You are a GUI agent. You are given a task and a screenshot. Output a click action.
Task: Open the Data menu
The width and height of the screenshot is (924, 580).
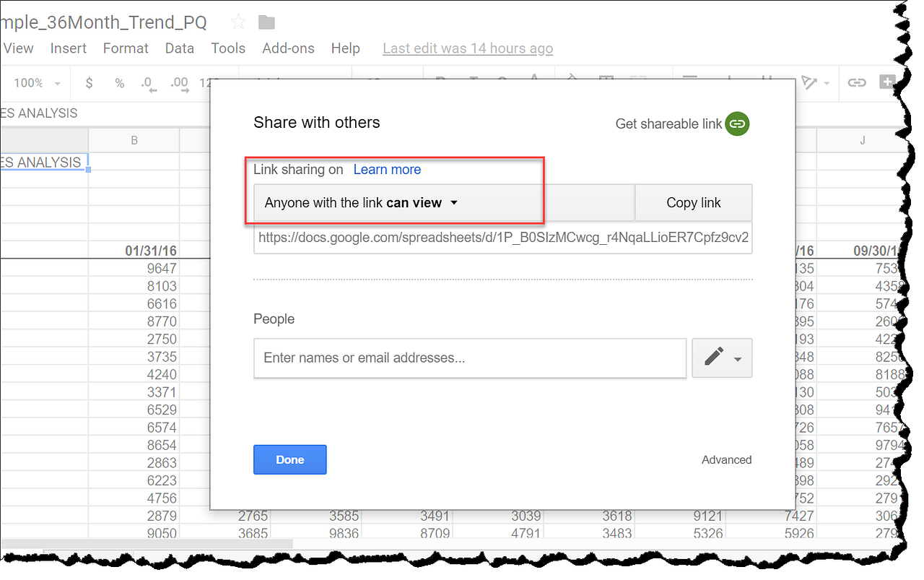click(179, 48)
